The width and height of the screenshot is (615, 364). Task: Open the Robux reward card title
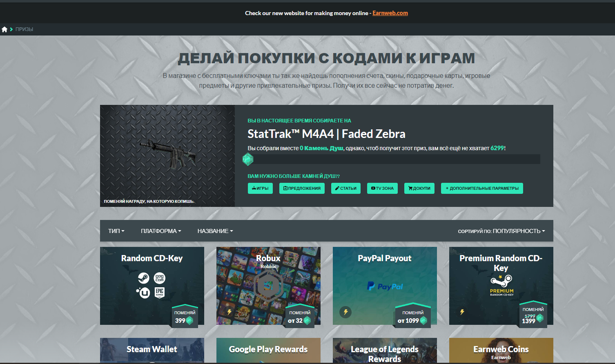click(268, 258)
